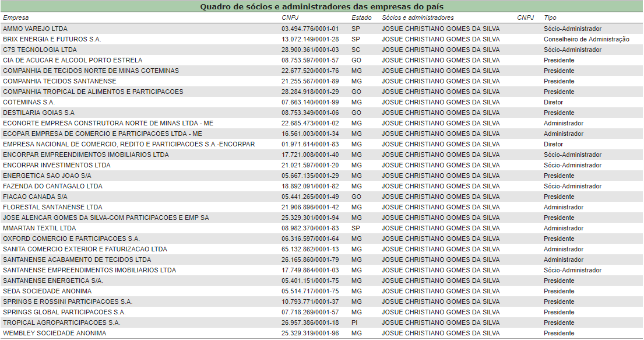Click TROPICAL AGROPARTICIPACOES S.A. company name

tap(62, 323)
